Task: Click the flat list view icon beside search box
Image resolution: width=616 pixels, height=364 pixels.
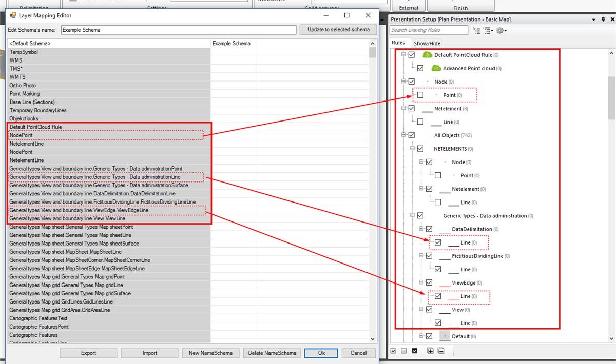Action: (476, 31)
